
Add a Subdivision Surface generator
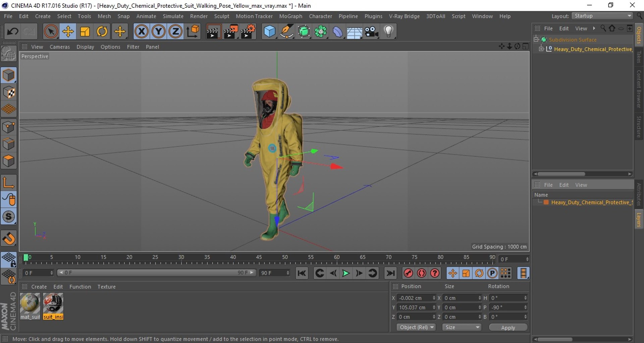pyautogui.click(x=304, y=32)
